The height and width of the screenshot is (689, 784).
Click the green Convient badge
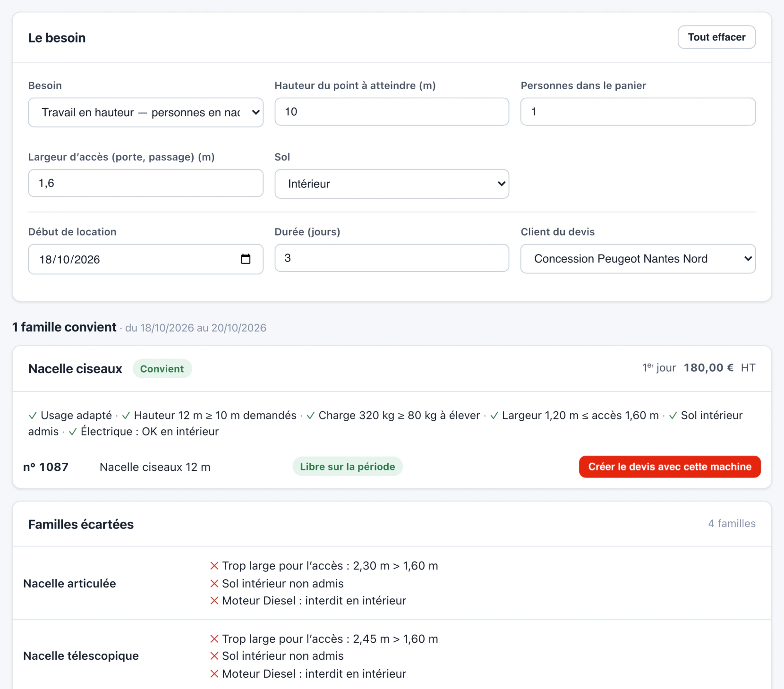pyautogui.click(x=162, y=369)
